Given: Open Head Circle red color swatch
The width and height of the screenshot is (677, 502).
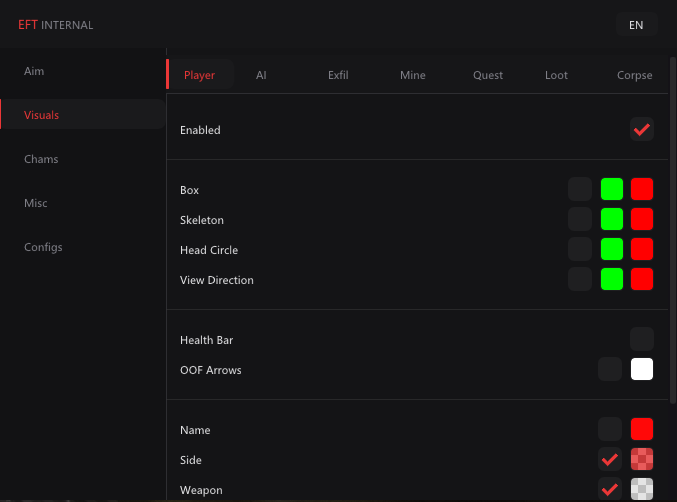Looking at the screenshot, I should (x=642, y=249).
